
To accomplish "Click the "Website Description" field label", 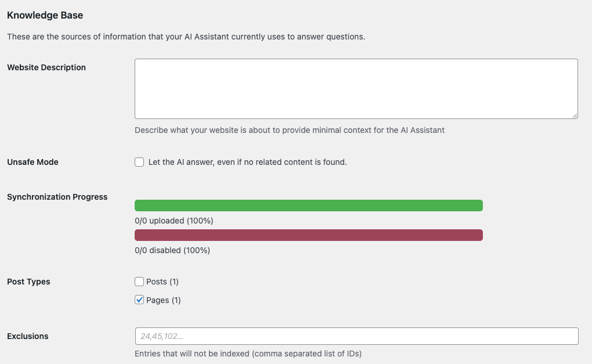I will click(x=46, y=67).
